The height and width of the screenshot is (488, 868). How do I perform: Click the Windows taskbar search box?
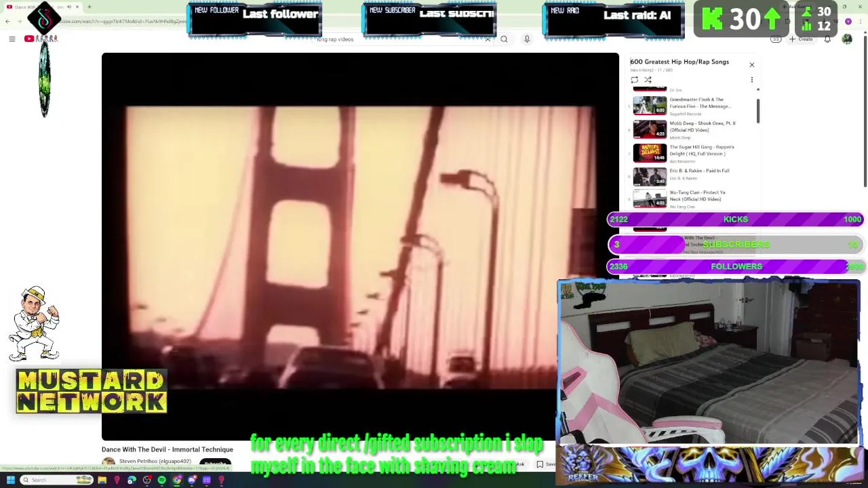57,480
